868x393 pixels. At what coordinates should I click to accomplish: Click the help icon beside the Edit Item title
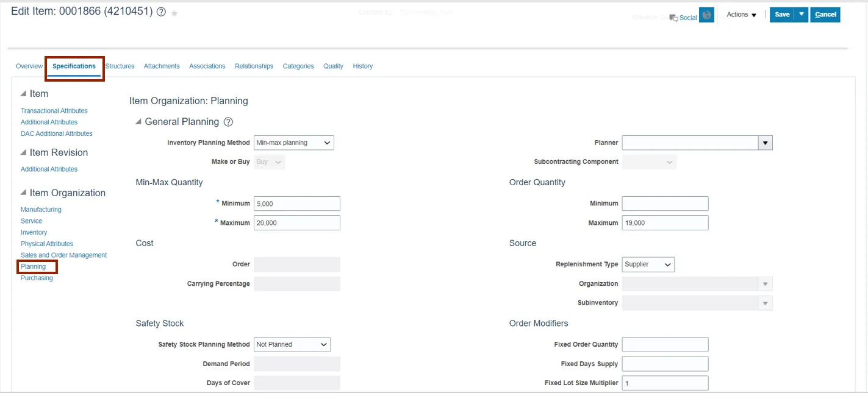pyautogui.click(x=161, y=12)
